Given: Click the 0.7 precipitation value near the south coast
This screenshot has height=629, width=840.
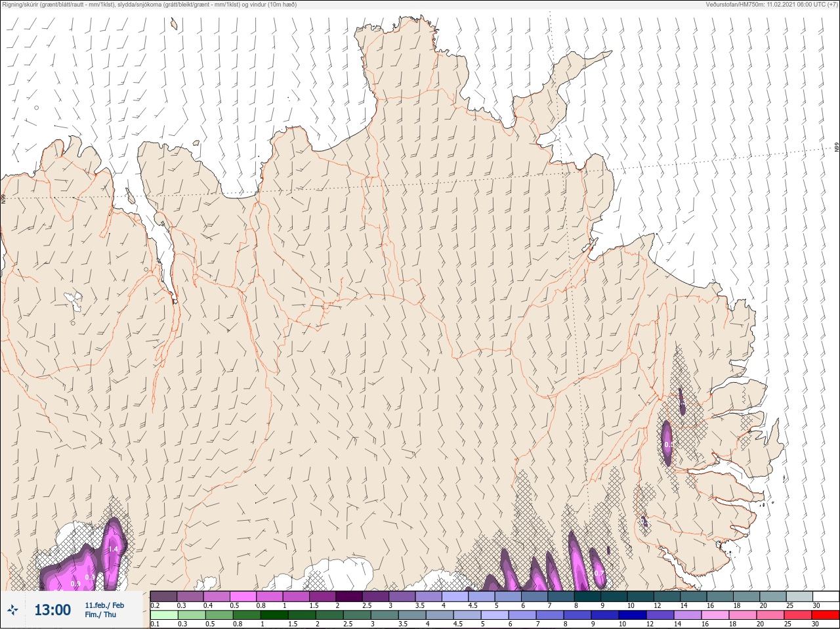Looking at the screenshot, I should (x=599, y=573).
